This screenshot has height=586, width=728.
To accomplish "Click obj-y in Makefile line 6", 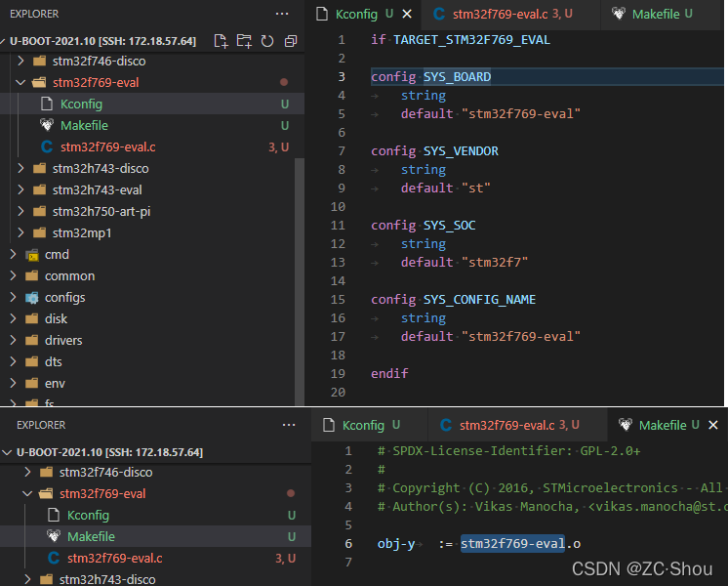I will [396, 544].
